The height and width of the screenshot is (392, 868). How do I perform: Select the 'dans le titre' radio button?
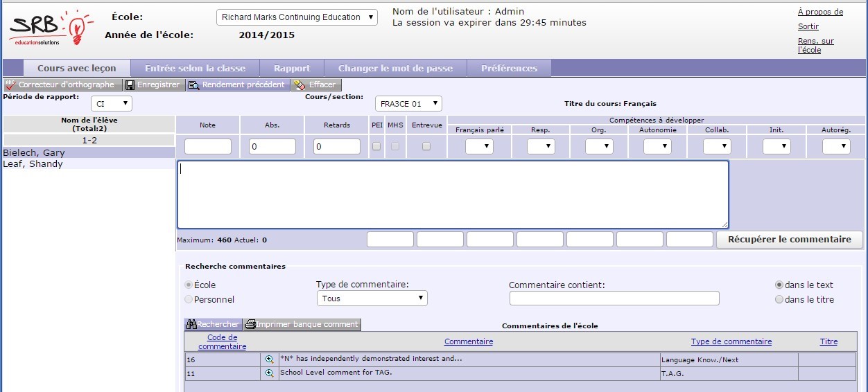point(779,300)
